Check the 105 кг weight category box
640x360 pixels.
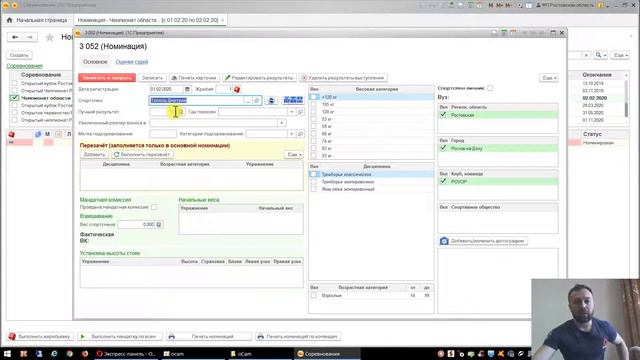click(x=313, y=104)
